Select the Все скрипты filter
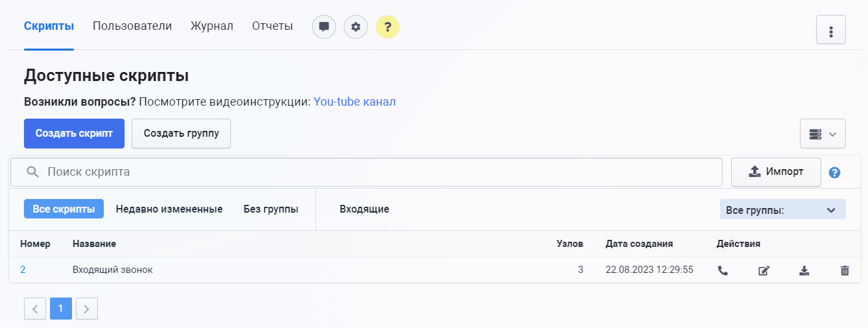The height and width of the screenshot is (328, 868). pos(64,209)
